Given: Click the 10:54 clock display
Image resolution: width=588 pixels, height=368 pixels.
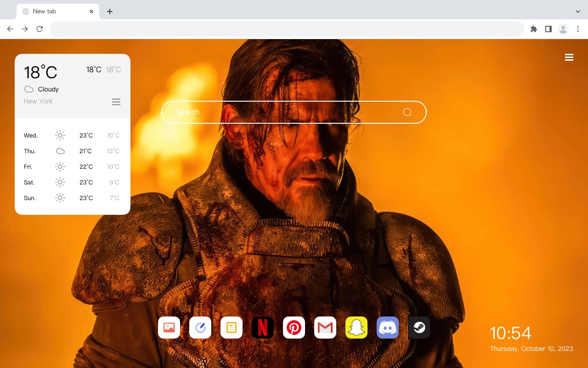Looking at the screenshot, I should (x=510, y=333).
